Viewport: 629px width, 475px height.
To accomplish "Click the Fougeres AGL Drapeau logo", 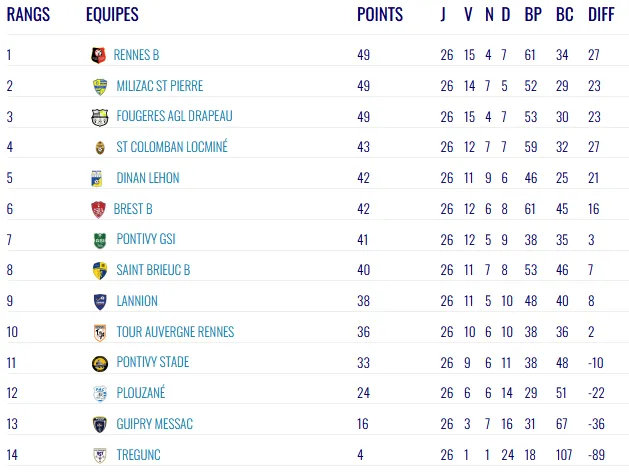I will (x=99, y=117).
